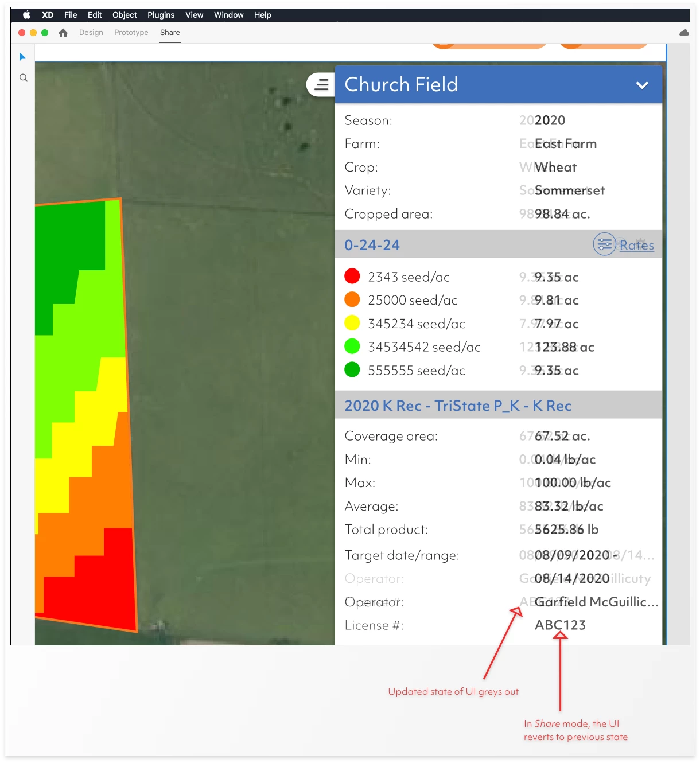Open the Edit menu
This screenshot has width=700, height=763.
click(95, 15)
